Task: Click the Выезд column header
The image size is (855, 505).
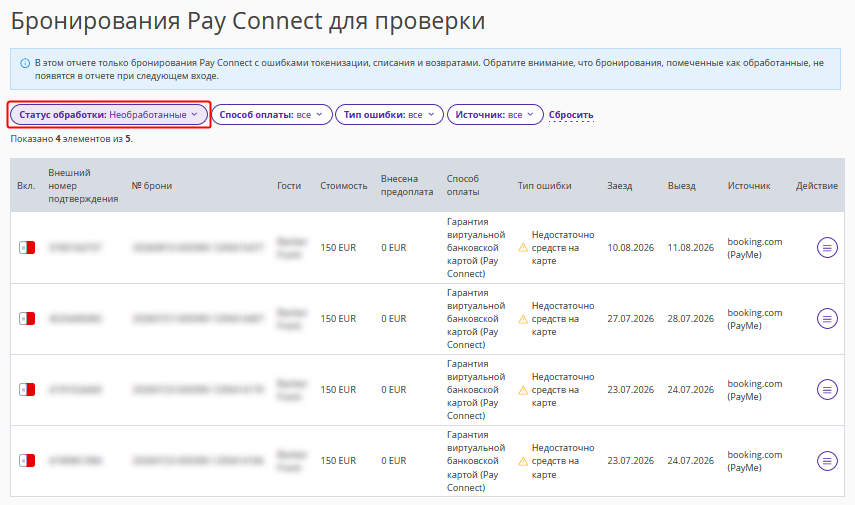Action: (x=682, y=185)
